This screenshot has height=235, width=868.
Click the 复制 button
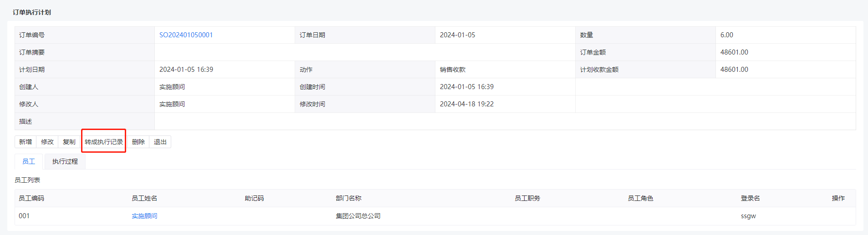point(69,142)
